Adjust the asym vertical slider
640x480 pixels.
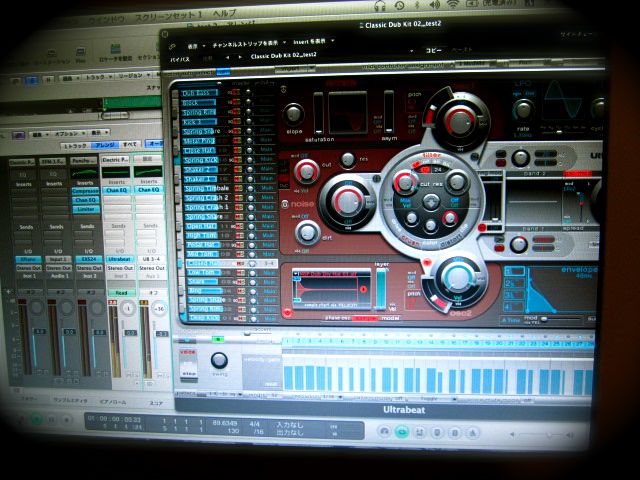click(389, 112)
